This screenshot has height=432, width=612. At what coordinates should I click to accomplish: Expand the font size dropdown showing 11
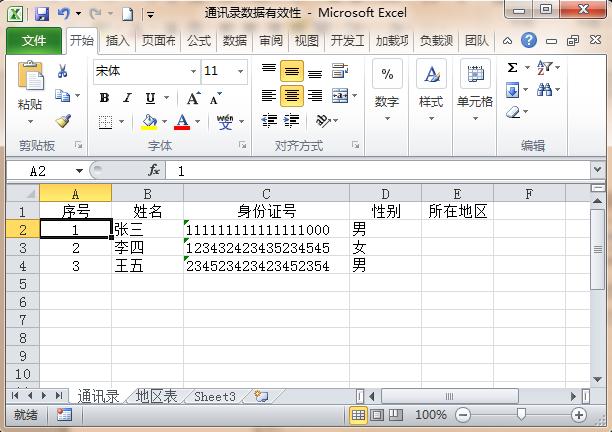pyautogui.click(x=240, y=72)
